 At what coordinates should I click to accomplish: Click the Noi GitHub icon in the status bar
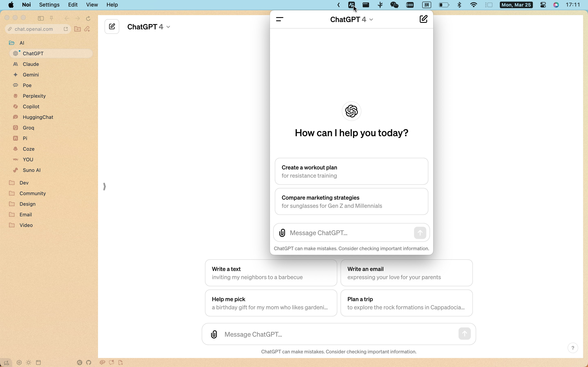coord(89,362)
